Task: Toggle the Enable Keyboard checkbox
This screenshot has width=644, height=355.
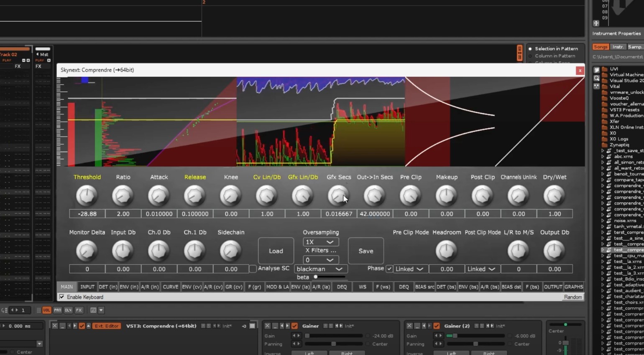Action: pyautogui.click(x=62, y=297)
